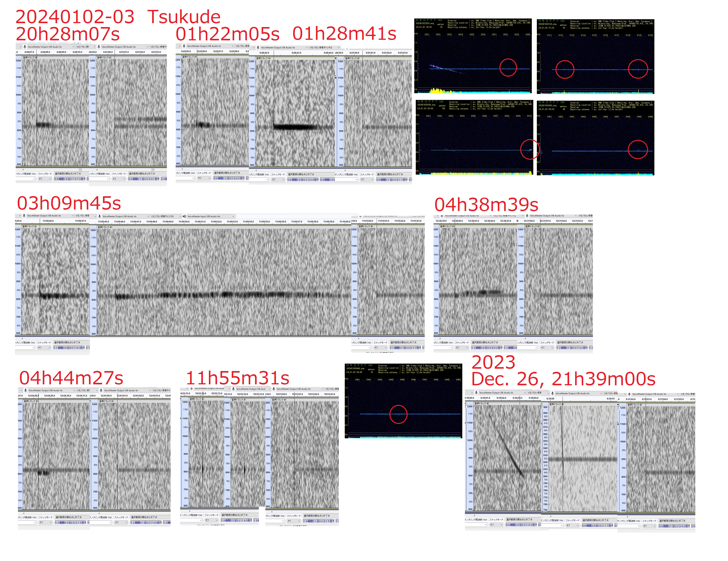The image size is (728, 561).
Task: Open snap mode 'オフ' dropdown under 20h28m07s
Action: coord(45,179)
